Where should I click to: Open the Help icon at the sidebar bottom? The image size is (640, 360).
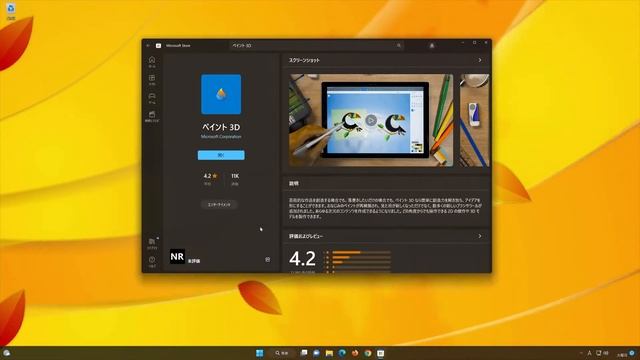point(152,262)
